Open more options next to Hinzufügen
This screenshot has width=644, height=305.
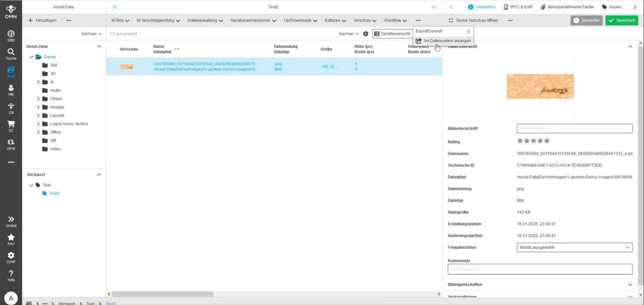(x=69, y=20)
